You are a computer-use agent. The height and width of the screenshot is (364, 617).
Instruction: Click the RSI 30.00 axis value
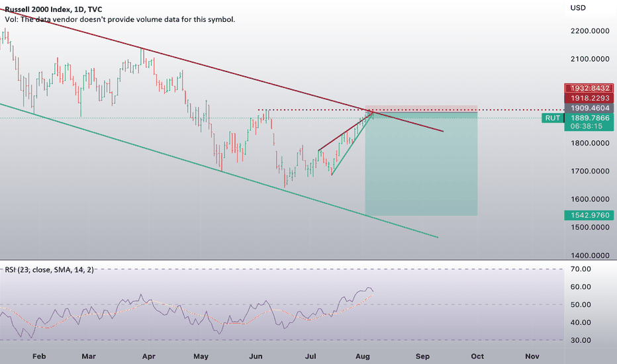point(581,340)
